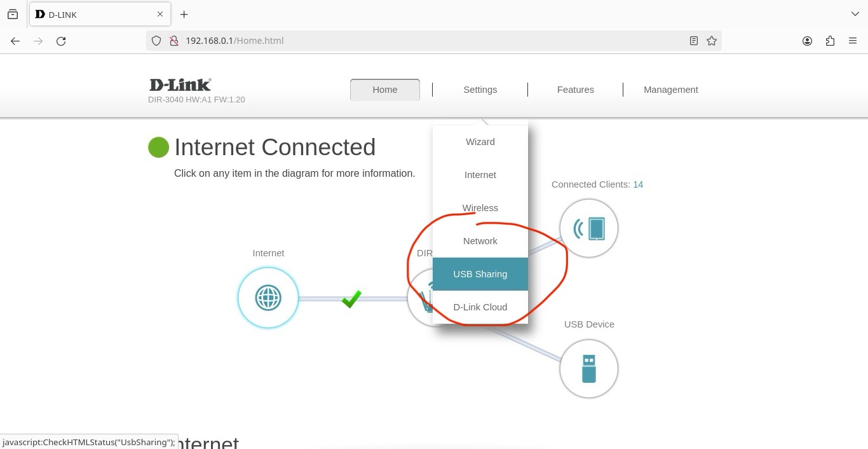Image resolution: width=868 pixels, height=449 pixels.
Task: Choose Wireless from Settings dropdown
Action: click(480, 208)
